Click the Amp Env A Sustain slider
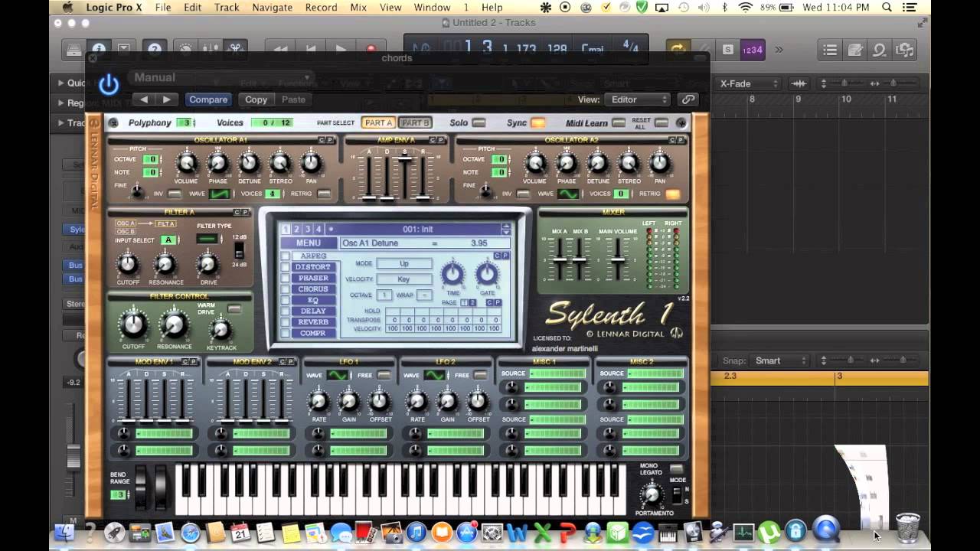The height and width of the screenshot is (551, 980). pos(404,160)
